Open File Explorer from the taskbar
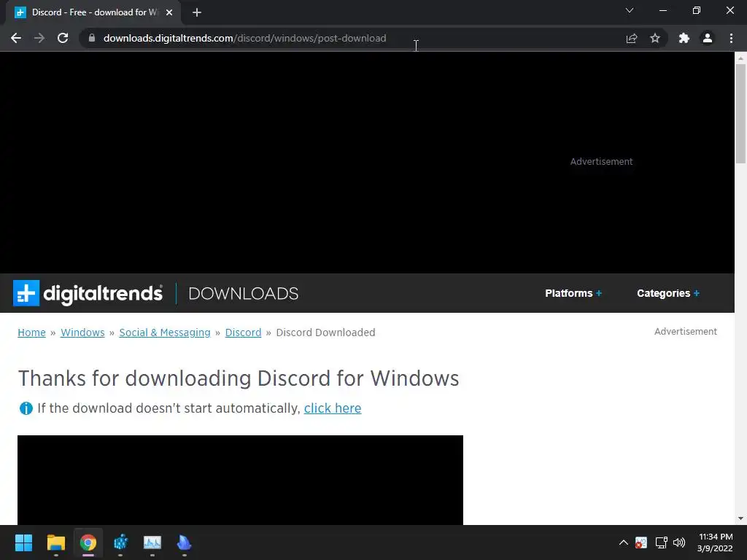This screenshot has width=747, height=560. coord(55,542)
